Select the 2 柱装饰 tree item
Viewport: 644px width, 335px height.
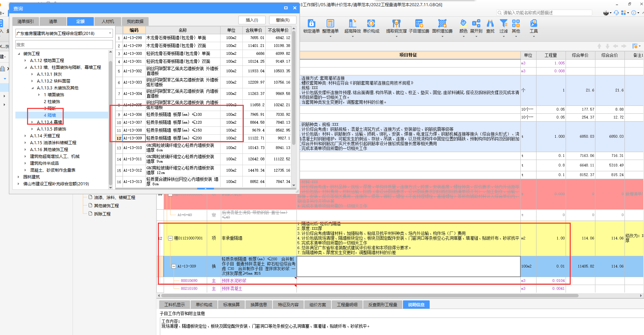(x=52, y=102)
